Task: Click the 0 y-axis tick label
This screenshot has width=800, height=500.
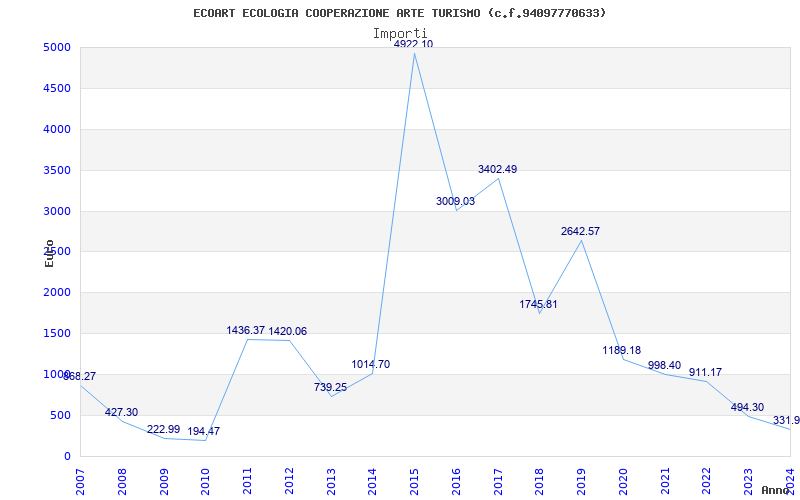Action: point(68,457)
